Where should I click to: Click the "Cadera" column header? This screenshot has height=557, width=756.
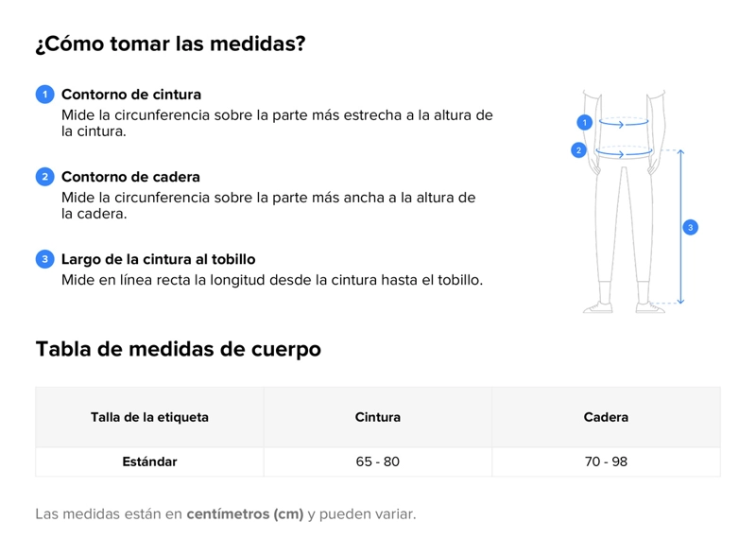click(606, 417)
